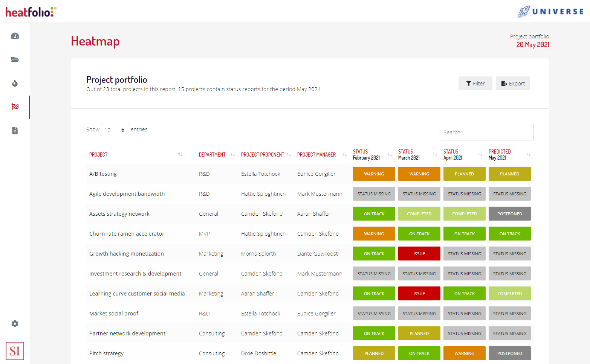Open the reports document icon in sidebar
Viewport: 590px width, 364px height.
[x=15, y=130]
